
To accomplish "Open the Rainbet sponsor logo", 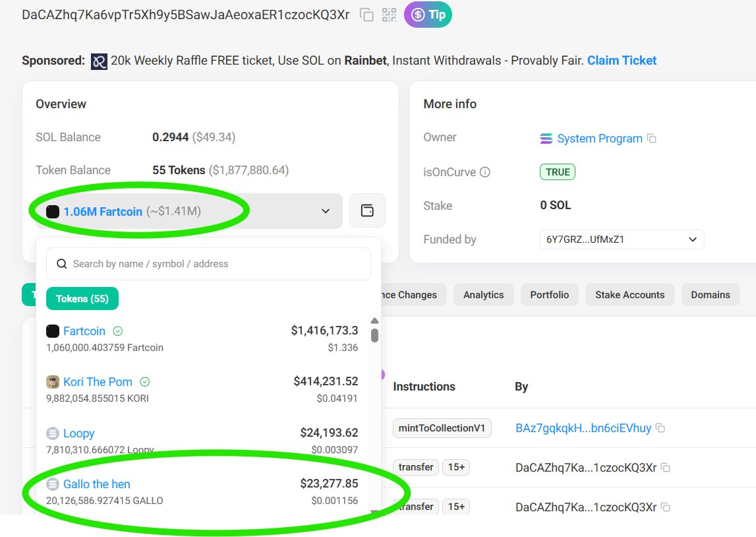I will point(99,61).
